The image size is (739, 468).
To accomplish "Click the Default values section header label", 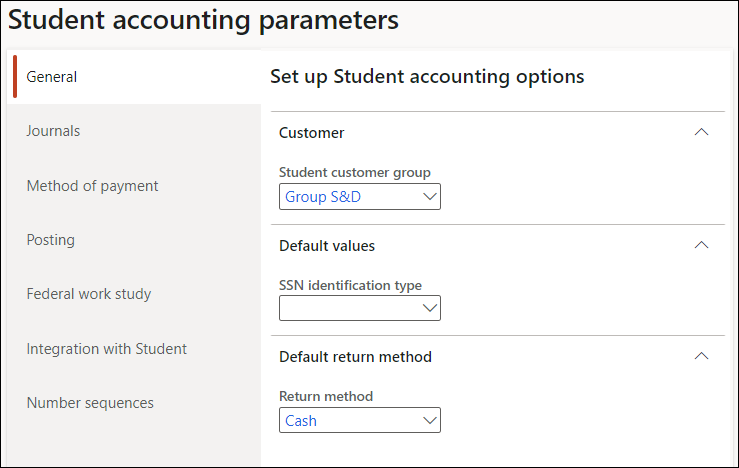I will tap(327, 245).
